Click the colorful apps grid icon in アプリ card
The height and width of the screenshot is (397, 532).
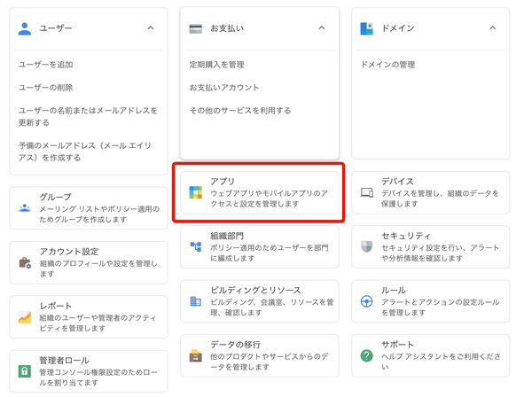(x=195, y=192)
